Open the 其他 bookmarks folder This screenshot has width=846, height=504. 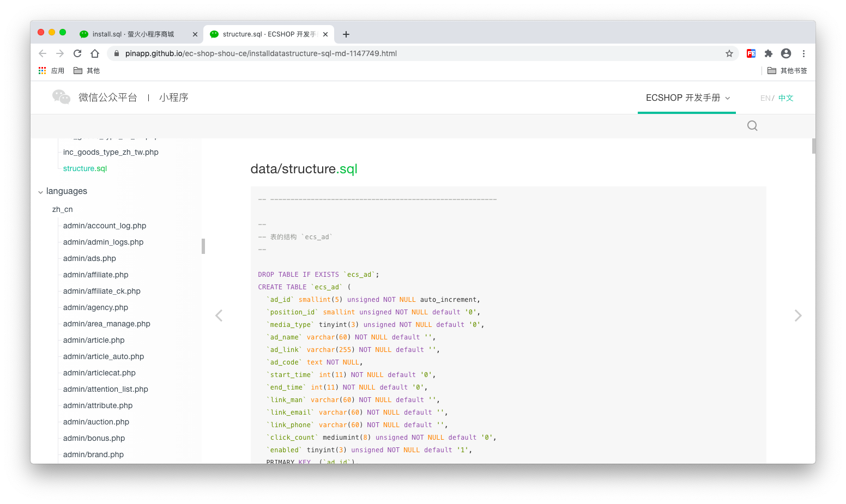tap(87, 71)
